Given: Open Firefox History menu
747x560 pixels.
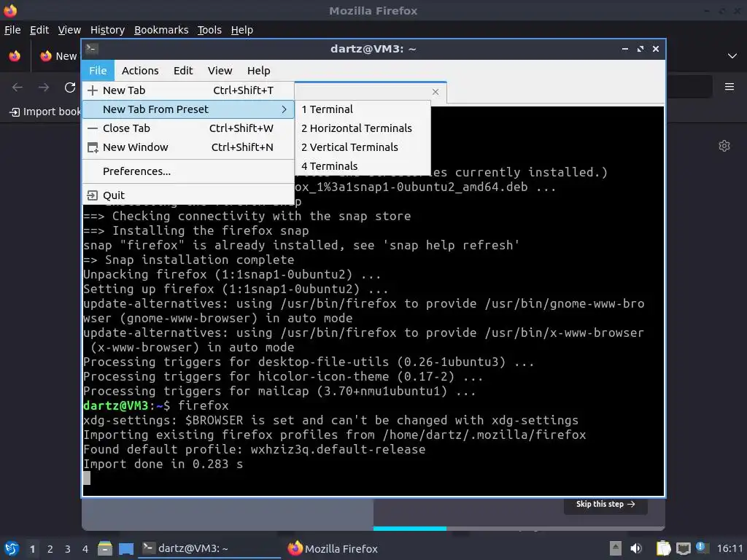Looking at the screenshot, I should 108,30.
